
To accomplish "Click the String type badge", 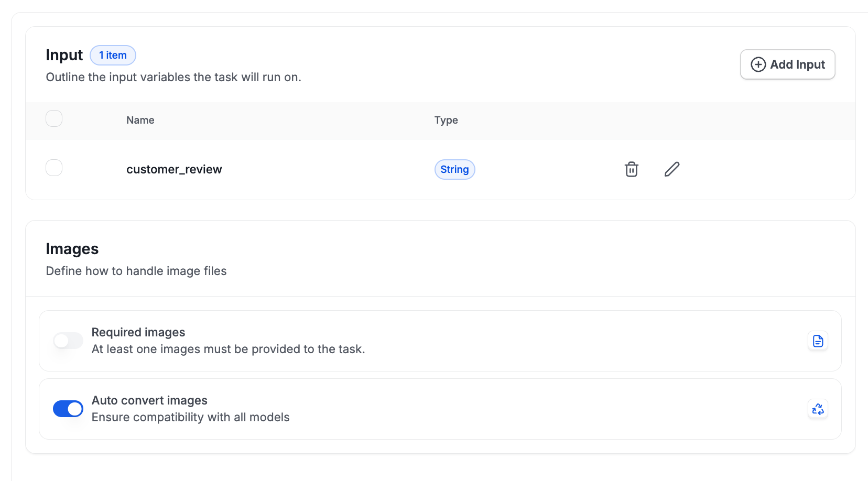I will coord(454,170).
